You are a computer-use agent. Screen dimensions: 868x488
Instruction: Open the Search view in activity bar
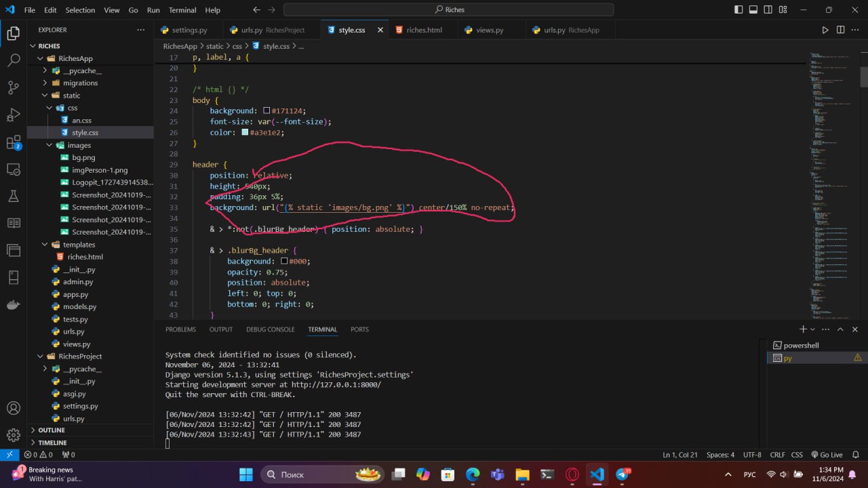point(13,60)
